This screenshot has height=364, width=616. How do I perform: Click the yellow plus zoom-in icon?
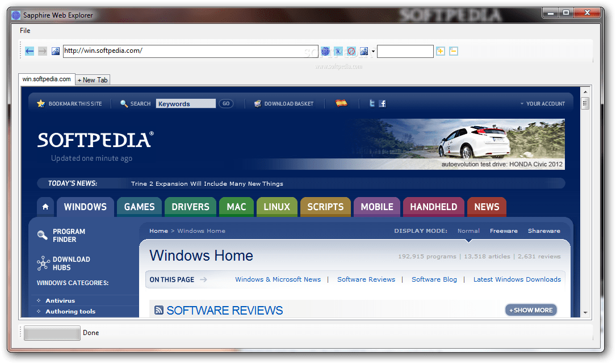point(441,51)
